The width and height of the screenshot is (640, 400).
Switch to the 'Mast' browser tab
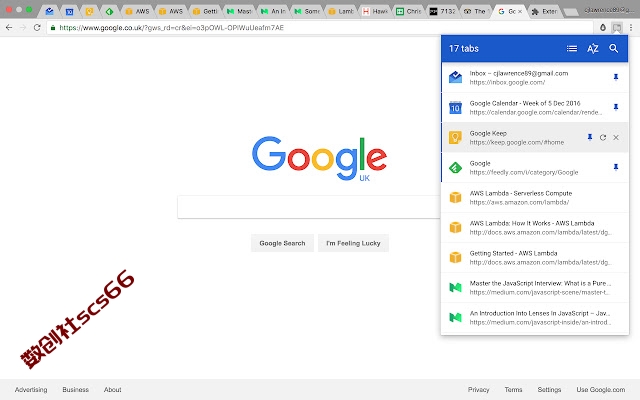[x=239, y=11]
